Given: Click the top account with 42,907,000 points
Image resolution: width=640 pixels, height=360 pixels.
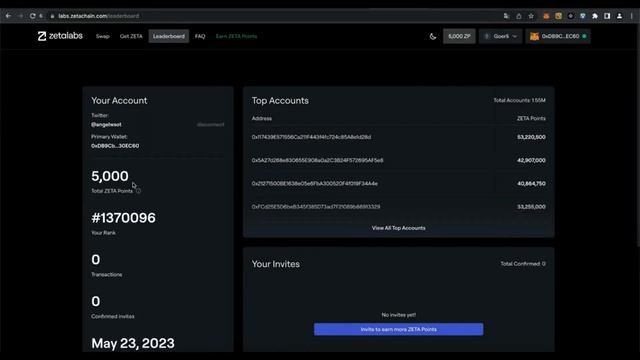Looking at the screenshot, I should tap(398, 160).
